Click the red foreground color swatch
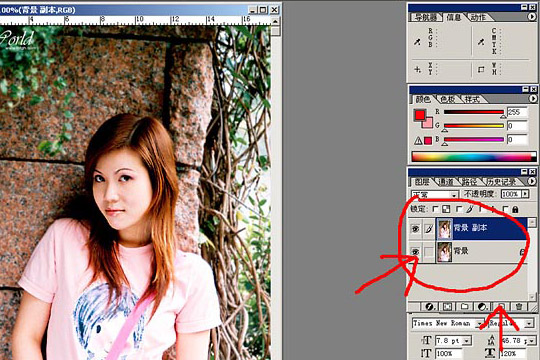This screenshot has width=540, height=360. pyautogui.click(x=420, y=115)
